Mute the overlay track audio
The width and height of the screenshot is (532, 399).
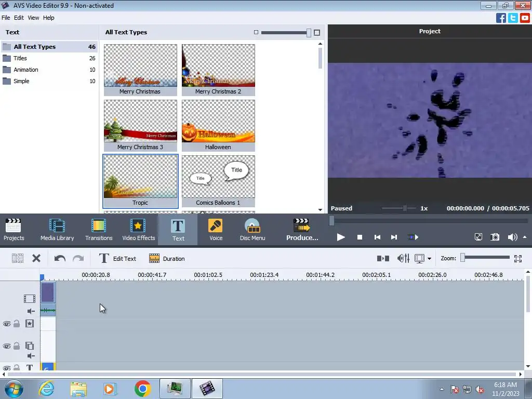(31, 355)
